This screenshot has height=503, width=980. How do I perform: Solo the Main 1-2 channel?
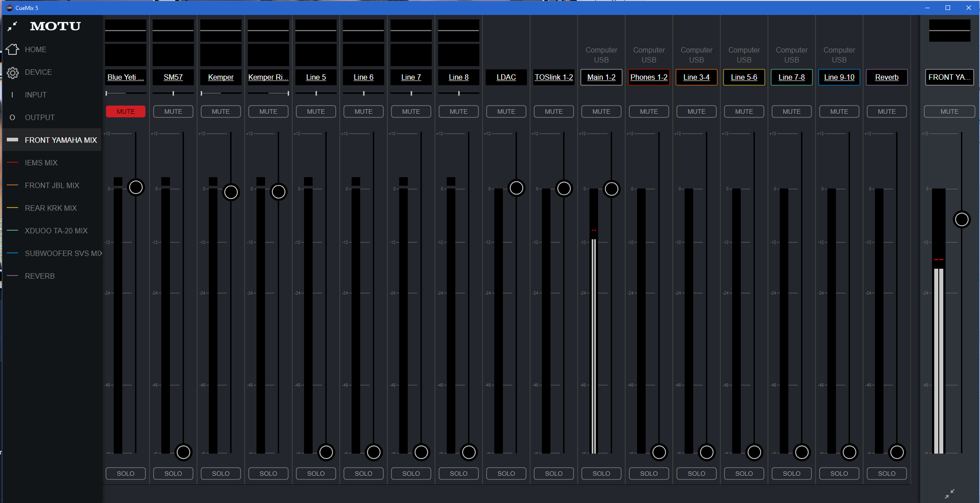point(601,474)
